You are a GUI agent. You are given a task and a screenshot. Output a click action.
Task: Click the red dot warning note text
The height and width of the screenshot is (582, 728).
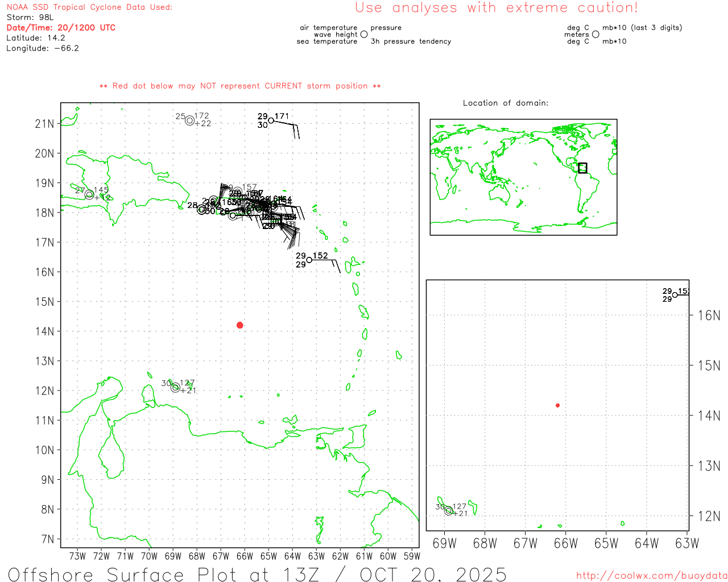pos(240,86)
